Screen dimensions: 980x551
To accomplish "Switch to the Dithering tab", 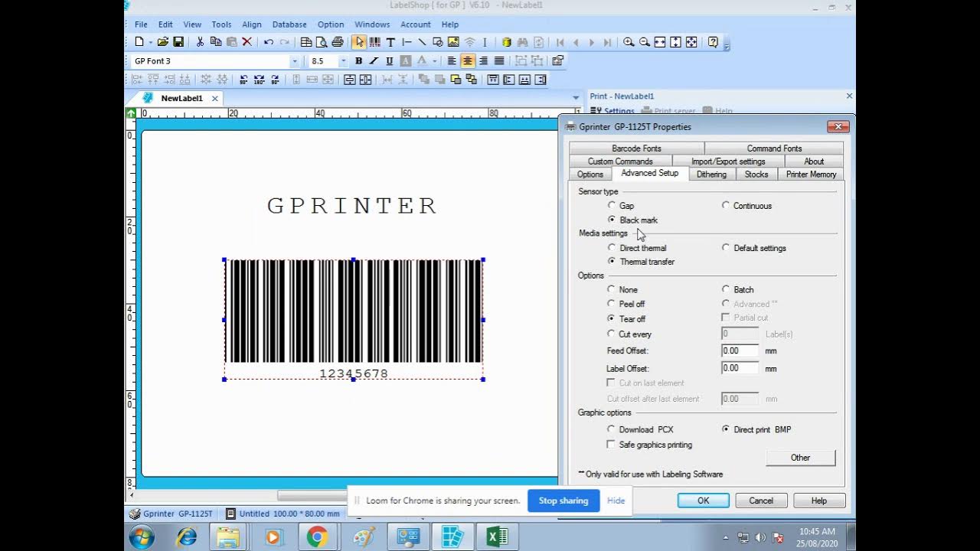I will tap(711, 174).
